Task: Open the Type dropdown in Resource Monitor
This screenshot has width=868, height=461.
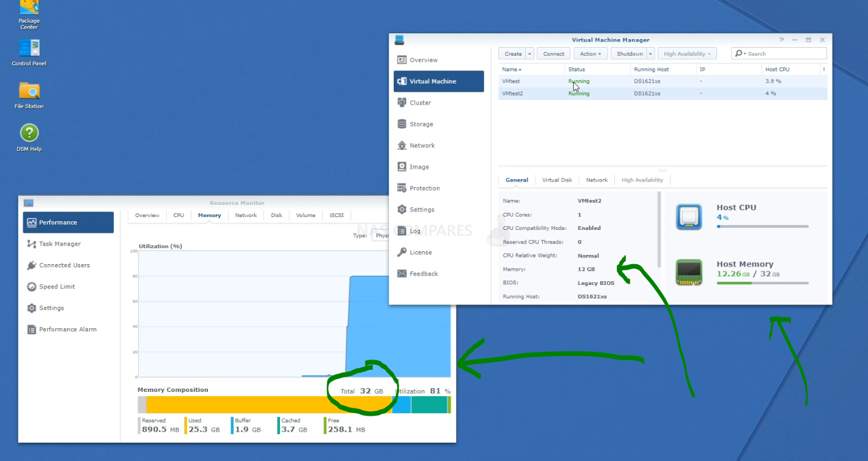Action: click(381, 235)
